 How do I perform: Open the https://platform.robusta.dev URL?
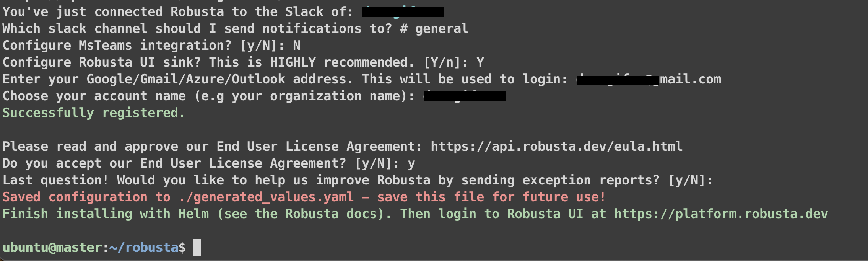tap(721, 214)
